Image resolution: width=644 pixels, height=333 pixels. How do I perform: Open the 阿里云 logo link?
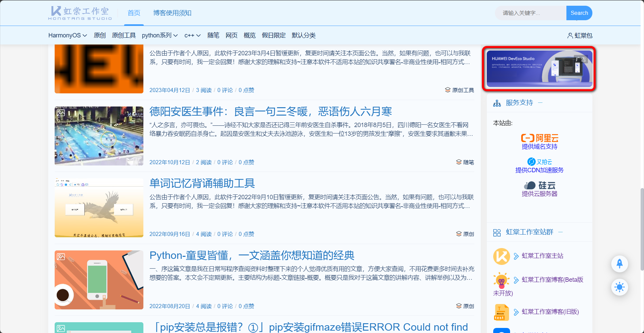tap(539, 138)
